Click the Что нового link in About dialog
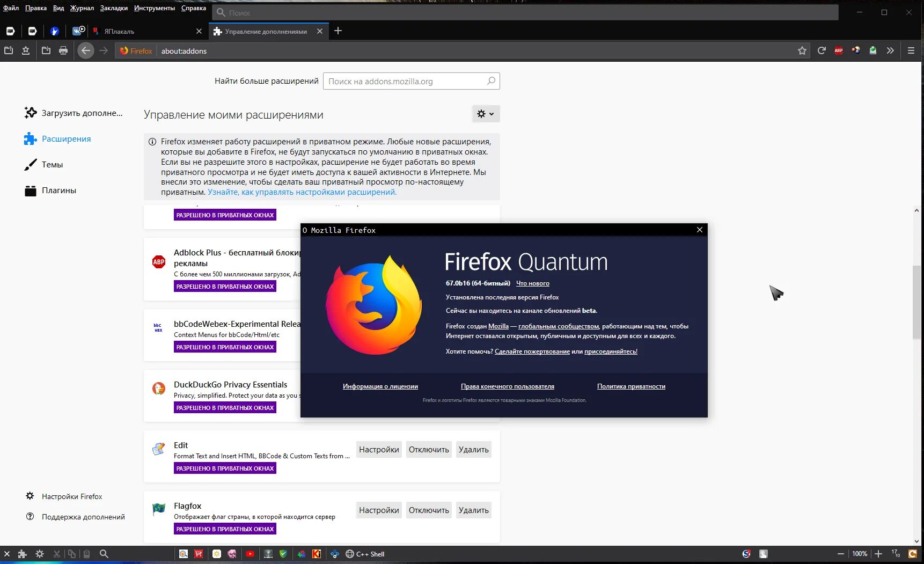924x564 pixels. click(532, 283)
